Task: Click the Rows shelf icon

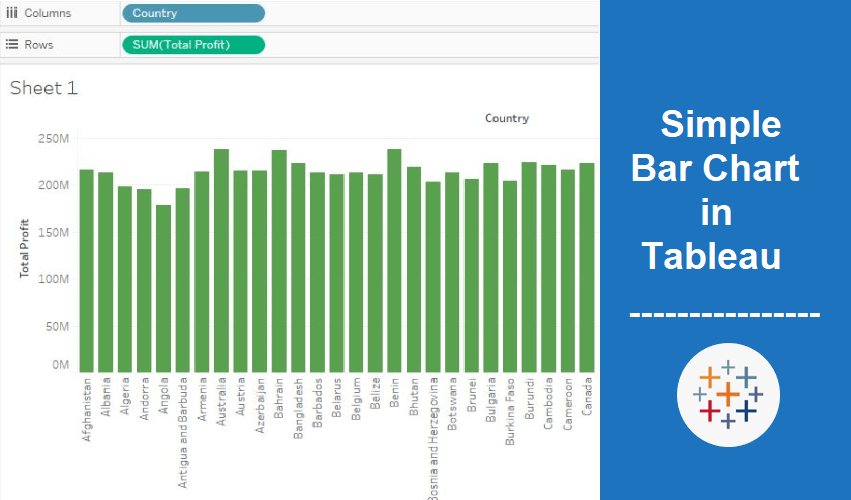Action: point(11,45)
